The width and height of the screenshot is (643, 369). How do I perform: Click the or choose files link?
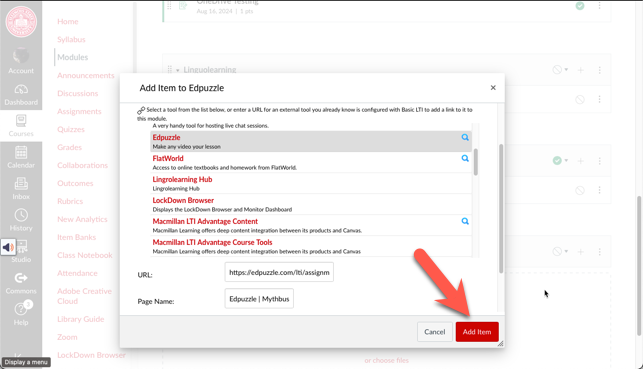[x=386, y=360]
